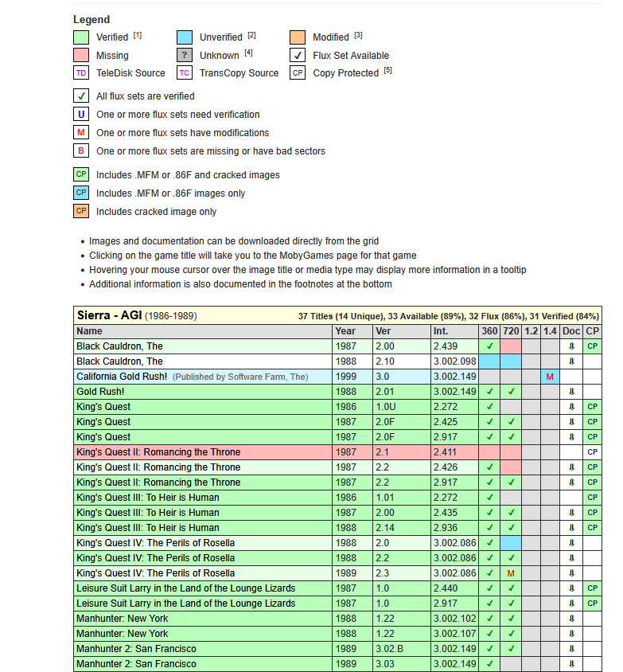
Task: Open California Gold Rush! title link
Action: (x=122, y=377)
